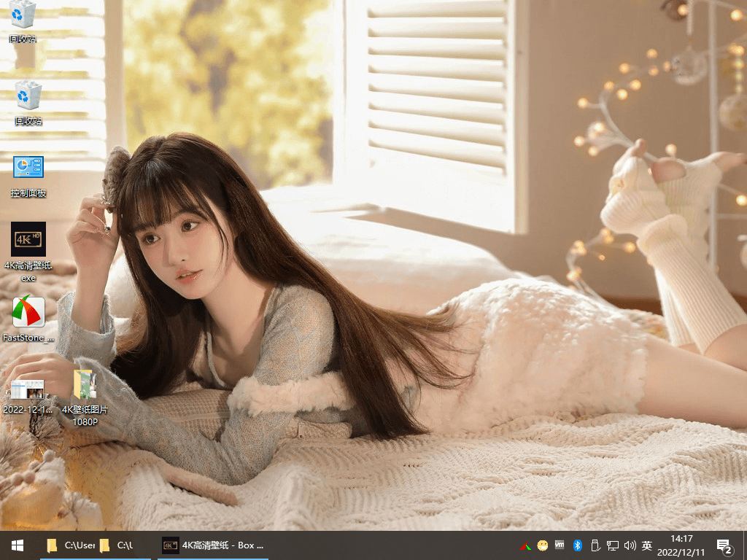Expand the notification center with 2 alerts
This screenshot has height=560, width=747.
pos(724,545)
